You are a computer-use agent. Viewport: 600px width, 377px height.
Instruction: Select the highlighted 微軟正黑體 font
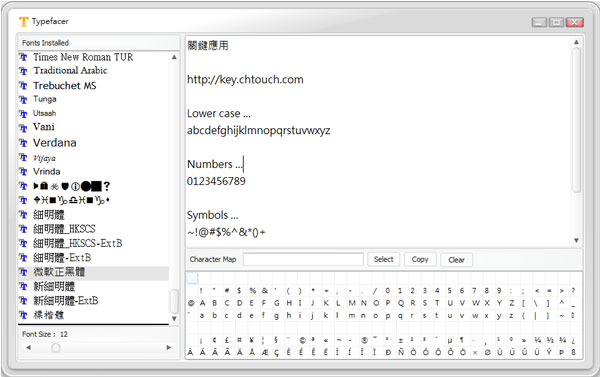pyautogui.click(x=94, y=272)
